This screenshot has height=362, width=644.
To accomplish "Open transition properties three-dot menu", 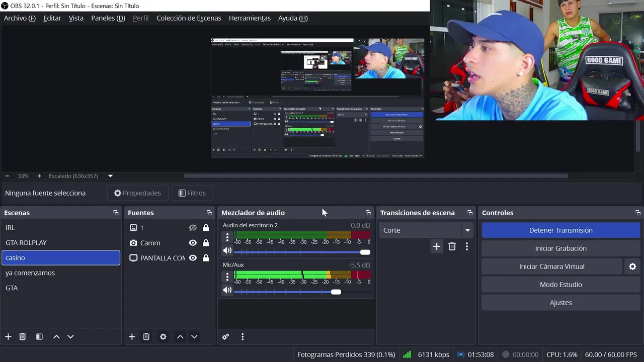I will [467, 246].
